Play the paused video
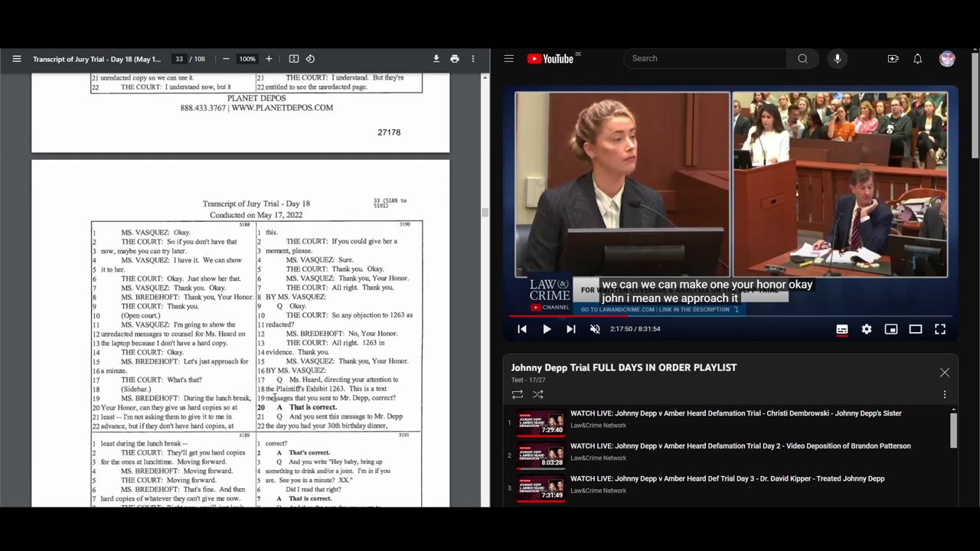Image resolution: width=980 pixels, height=551 pixels. [547, 329]
